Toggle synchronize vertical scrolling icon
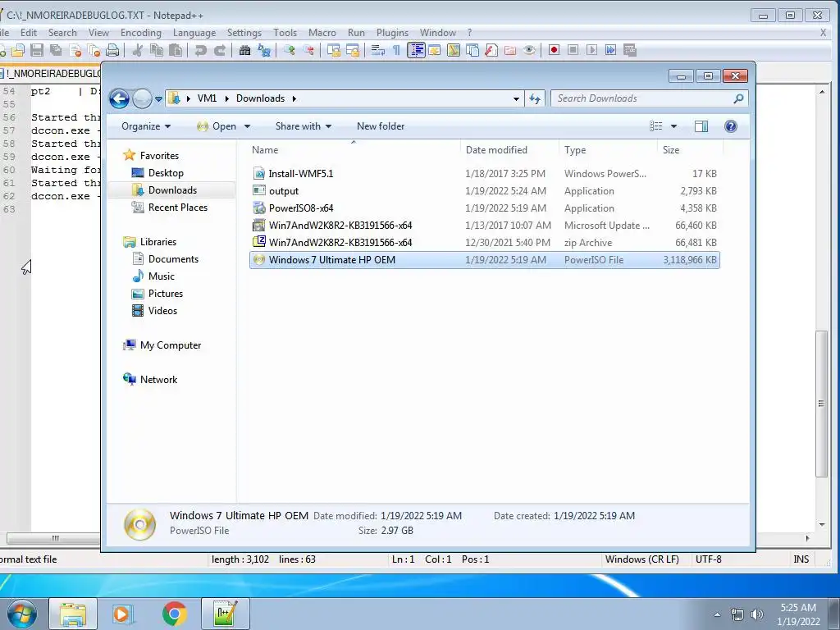 click(334, 50)
